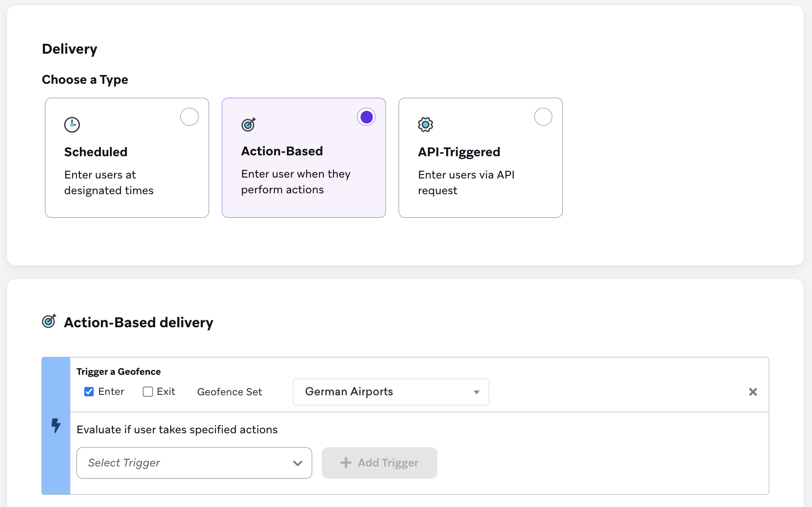Uncheck the Enter geofence checkbox
This screenshot has height=507, width=812.
pyautogui.click(x=89, y=392)
